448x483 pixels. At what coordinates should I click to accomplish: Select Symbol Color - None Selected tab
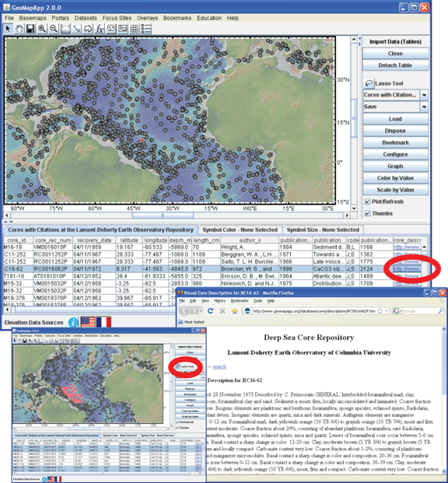tap(240, 229)
